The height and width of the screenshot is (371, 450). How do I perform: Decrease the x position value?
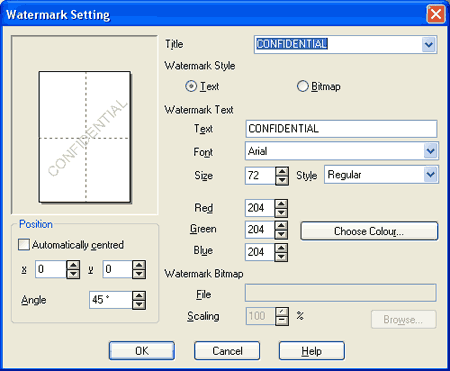[73, 274]
